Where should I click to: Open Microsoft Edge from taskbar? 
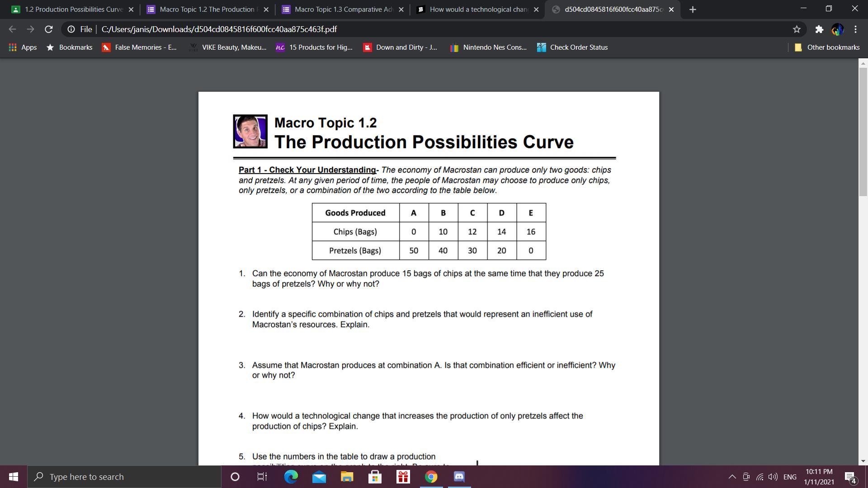point(291,477)
